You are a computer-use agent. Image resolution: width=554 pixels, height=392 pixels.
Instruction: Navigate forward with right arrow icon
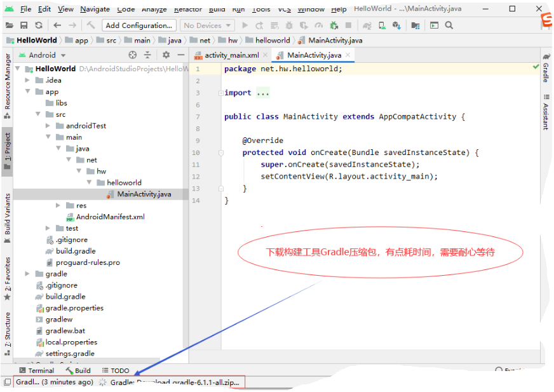click(72, 25)
